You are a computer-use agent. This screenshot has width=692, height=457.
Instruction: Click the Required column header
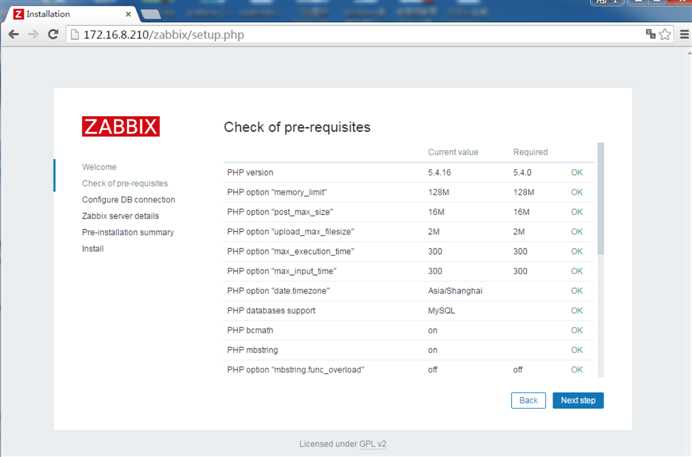click(530, 152)
